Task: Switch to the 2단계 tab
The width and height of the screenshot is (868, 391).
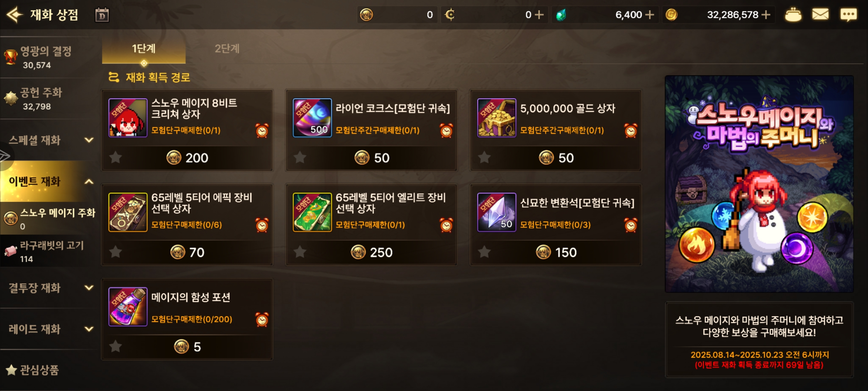Action: pyautogui.click(x=227, y=49)
